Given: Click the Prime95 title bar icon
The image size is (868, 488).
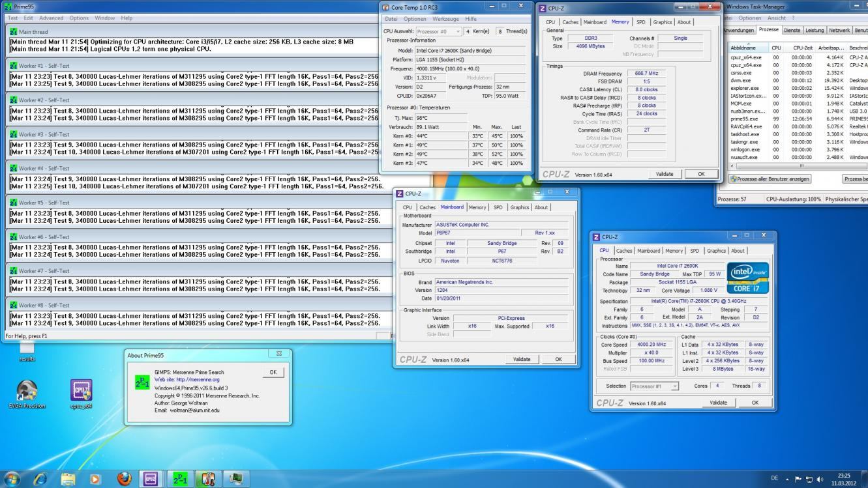Looking at the screenshot, I should tap(8, 7).
